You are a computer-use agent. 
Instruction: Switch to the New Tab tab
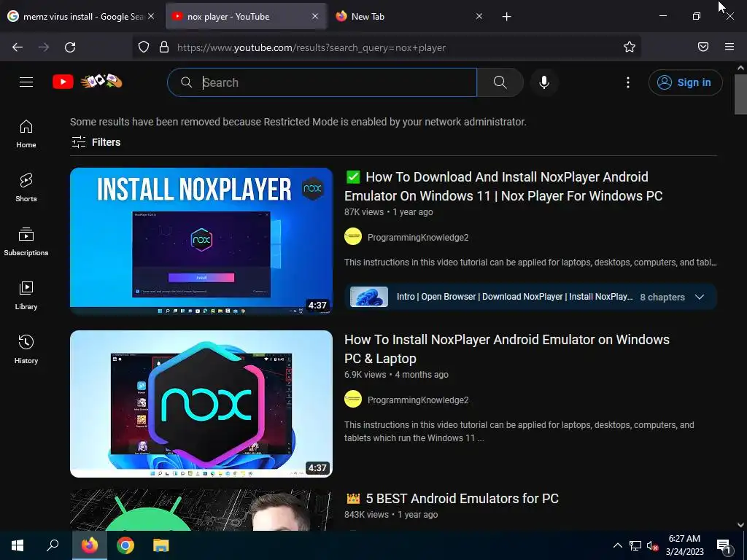(410, 16)
